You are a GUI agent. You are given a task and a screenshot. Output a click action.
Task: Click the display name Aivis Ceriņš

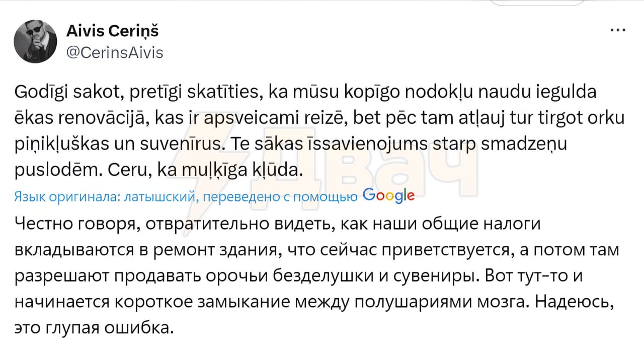click(112, 31)
